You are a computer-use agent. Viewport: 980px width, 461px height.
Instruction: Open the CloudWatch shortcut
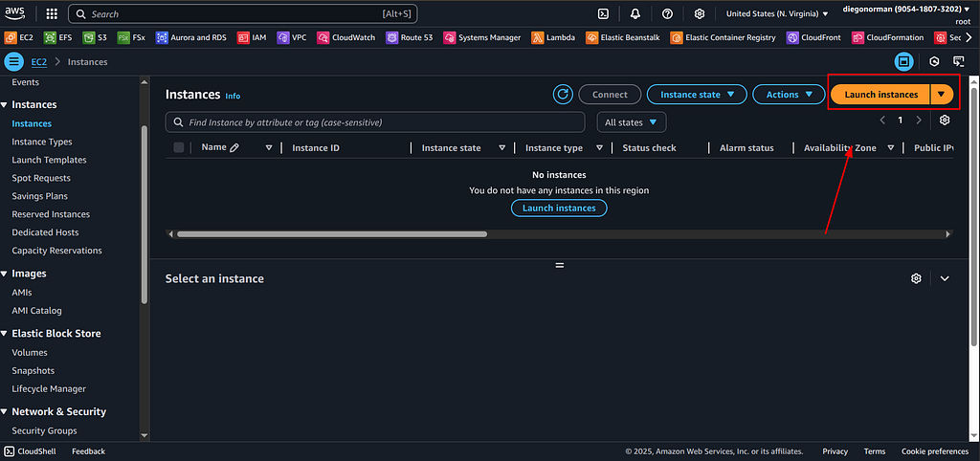pyautogui.click(x=346, y=37)
